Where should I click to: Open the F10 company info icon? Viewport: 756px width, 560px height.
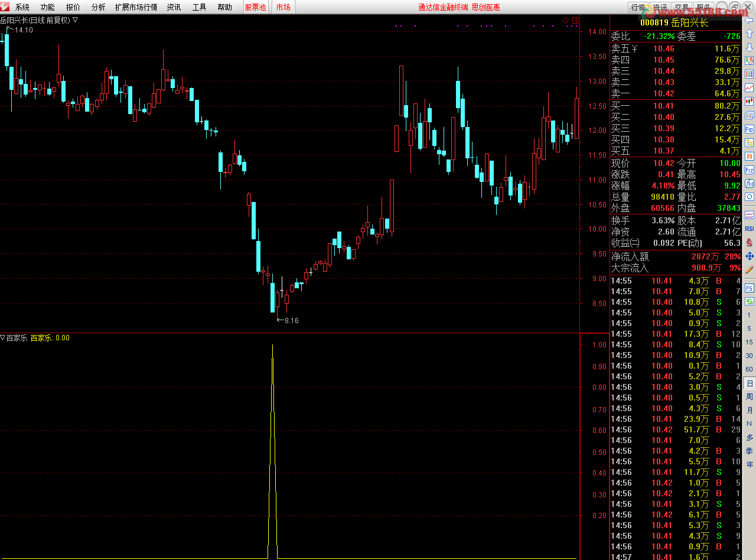coord(749,129)
